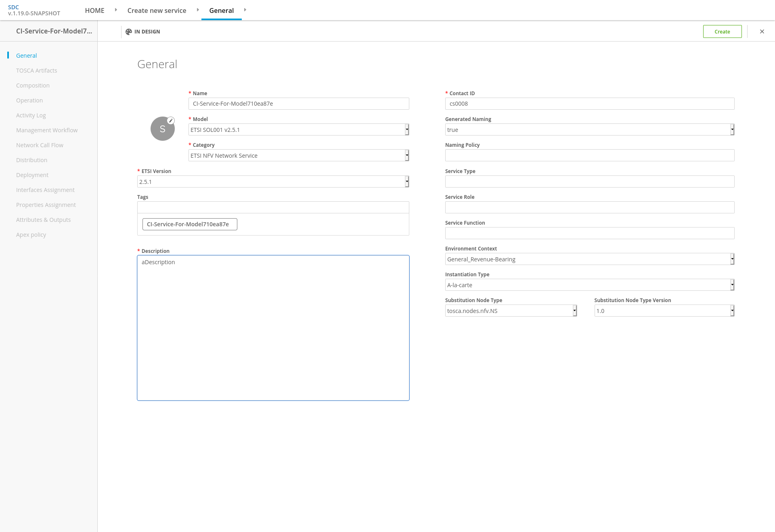The height and width of the screenshot is (532, 775).
Task: Click the Tags input field
Action: 273,207
